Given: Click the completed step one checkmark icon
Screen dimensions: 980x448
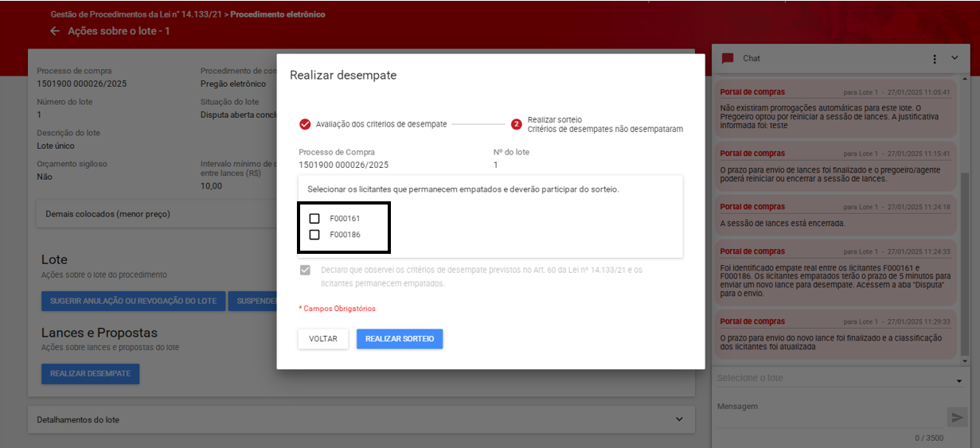Looking at the screenshot, I should [x=305, y=124].
